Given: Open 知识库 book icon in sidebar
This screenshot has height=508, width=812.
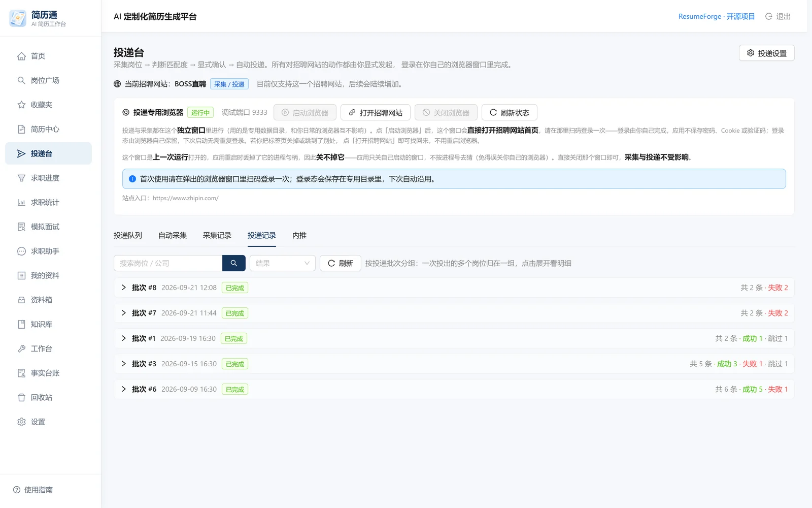Looking at the screenshot, I should (x=21, y=324).
